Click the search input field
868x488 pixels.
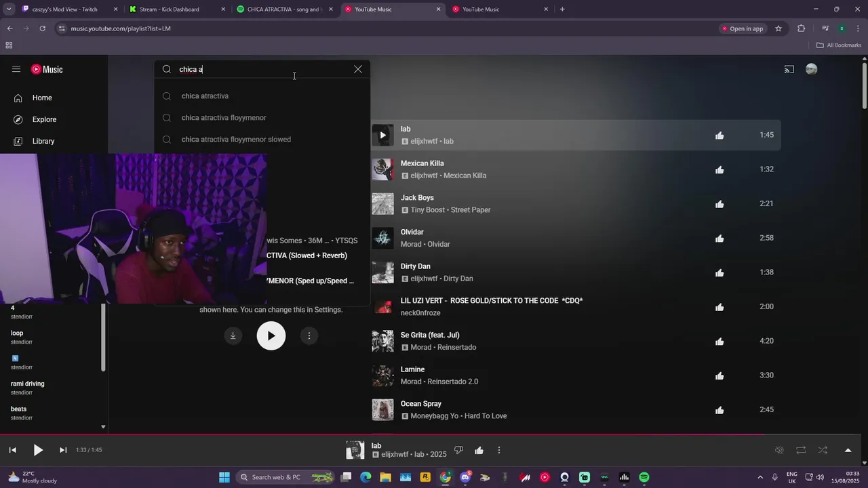pos(263,69)
